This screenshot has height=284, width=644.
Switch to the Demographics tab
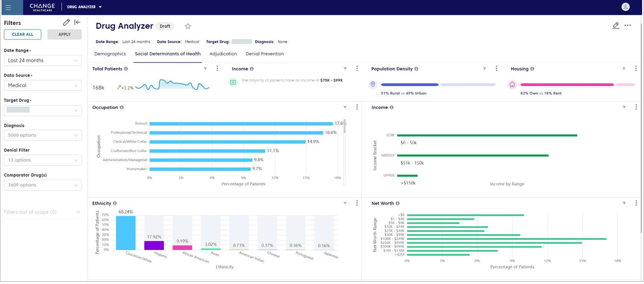[110, 54]
